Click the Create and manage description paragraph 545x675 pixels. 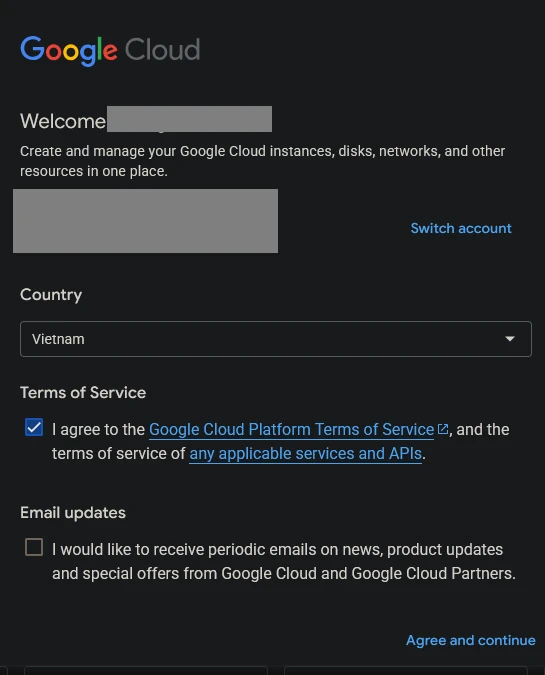coord(263,161)
